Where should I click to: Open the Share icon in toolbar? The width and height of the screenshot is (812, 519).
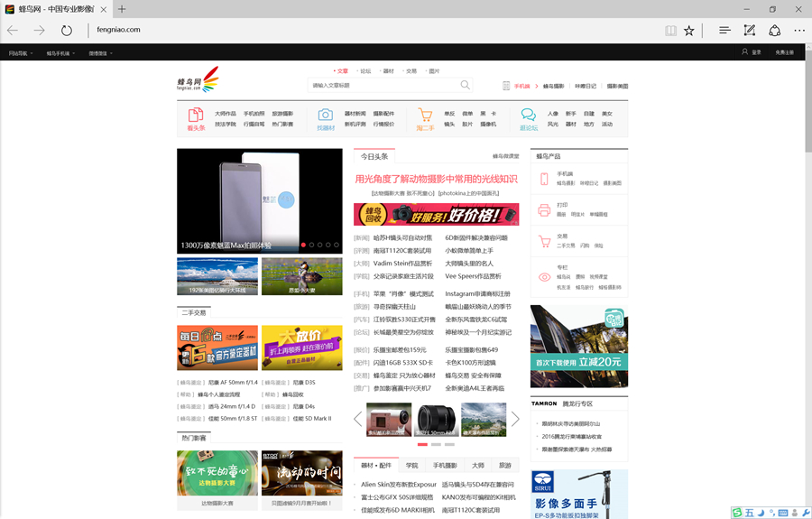(774, 31)
